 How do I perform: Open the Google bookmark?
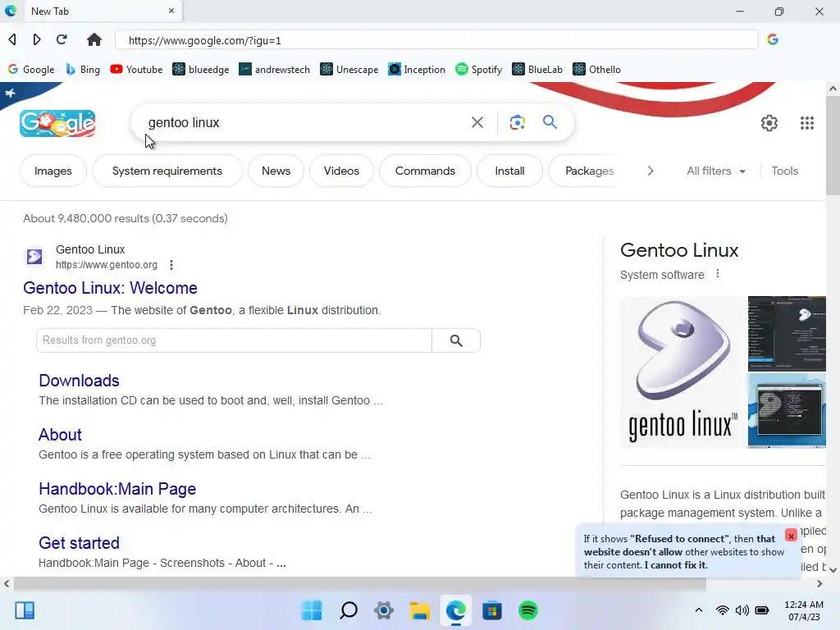[x=31, y=70]
